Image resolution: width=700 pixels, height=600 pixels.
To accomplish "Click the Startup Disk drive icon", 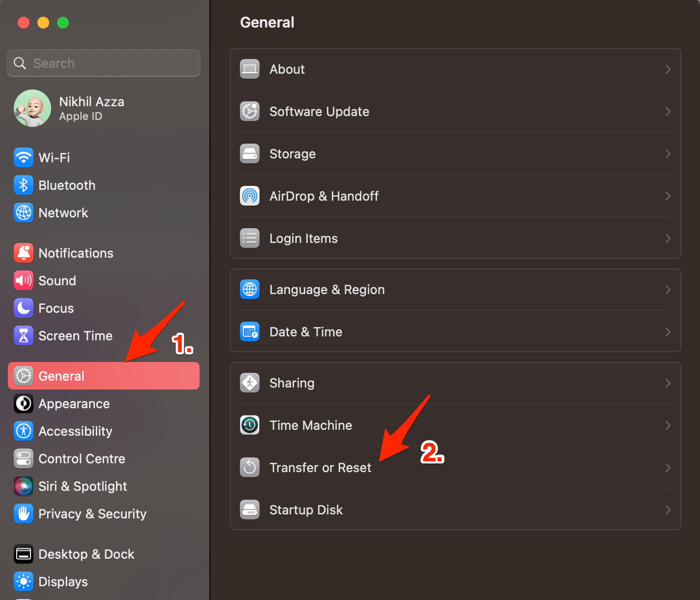I will pyautogui.click(x=250, y=510).
